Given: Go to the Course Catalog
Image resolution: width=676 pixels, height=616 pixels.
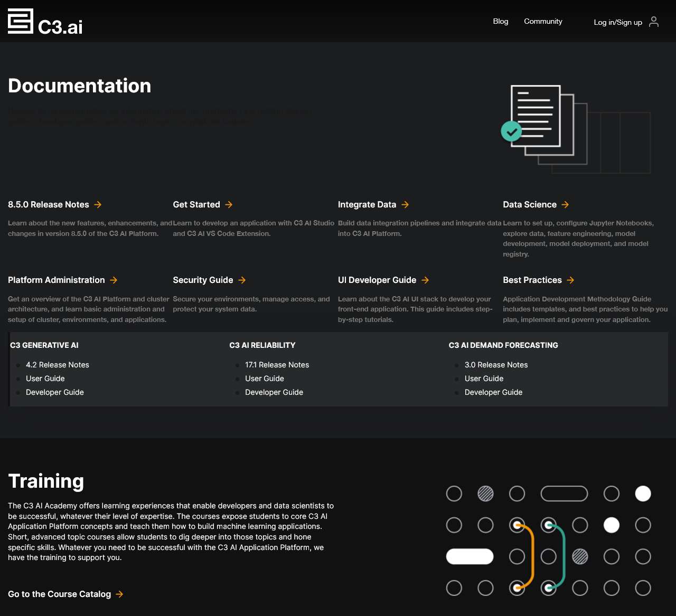Looking at the screenshot, I should (x=60, y=594).
